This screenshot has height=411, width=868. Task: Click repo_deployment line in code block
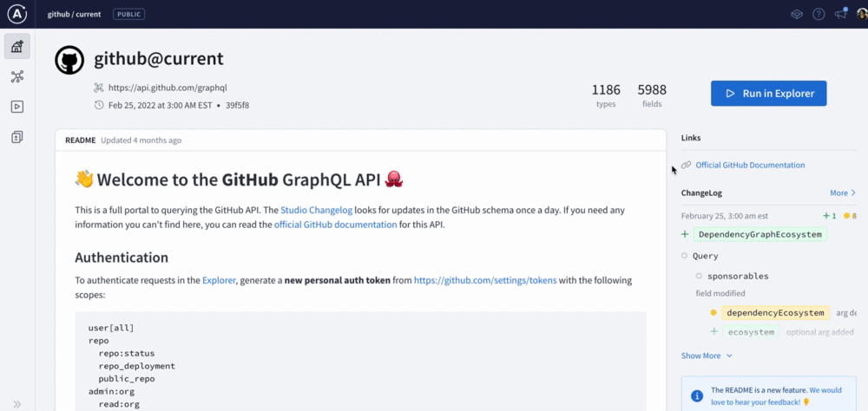(x=137, y=366)
